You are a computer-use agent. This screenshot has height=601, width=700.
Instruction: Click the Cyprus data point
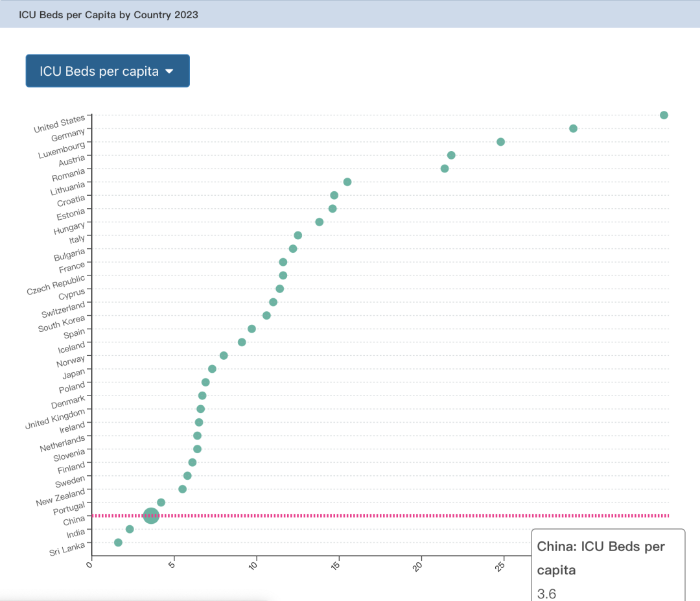click(280, 289)
